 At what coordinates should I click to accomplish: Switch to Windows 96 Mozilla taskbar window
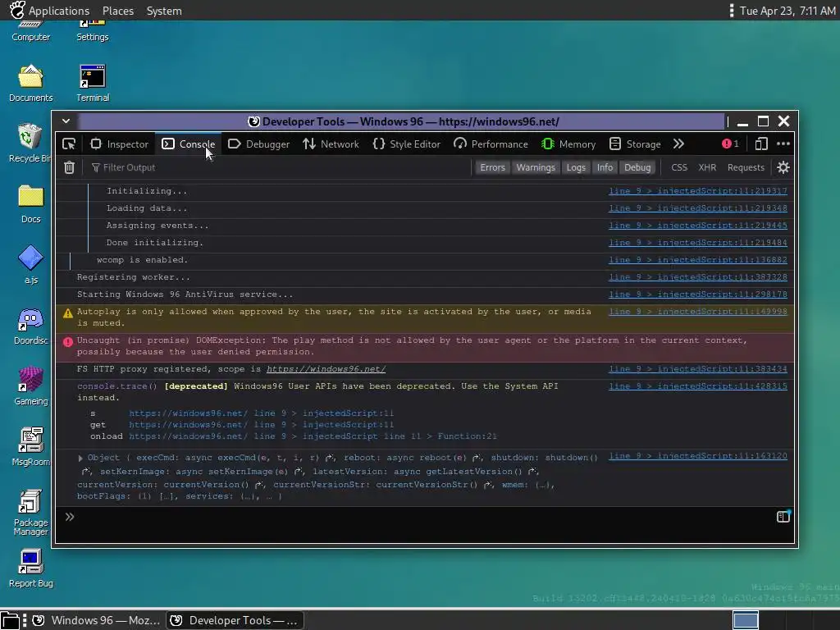click(96, 620)
